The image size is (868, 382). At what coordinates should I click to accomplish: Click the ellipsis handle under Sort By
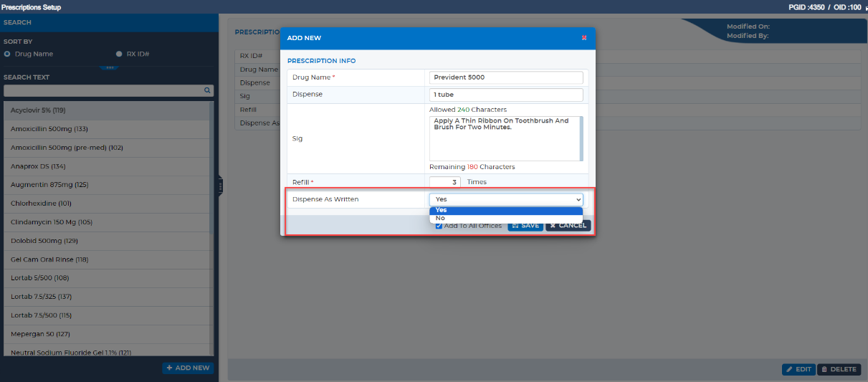(x=109, y=67)
